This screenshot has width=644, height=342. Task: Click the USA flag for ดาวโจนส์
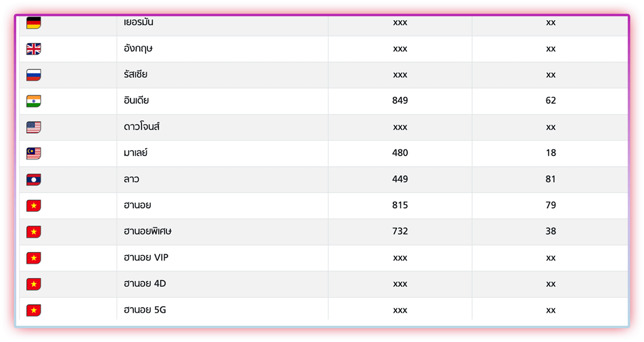click(33, 127)
